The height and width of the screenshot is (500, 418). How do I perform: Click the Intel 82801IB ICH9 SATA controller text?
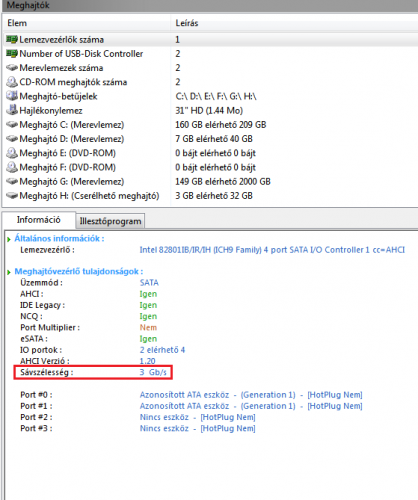(272, 250)
